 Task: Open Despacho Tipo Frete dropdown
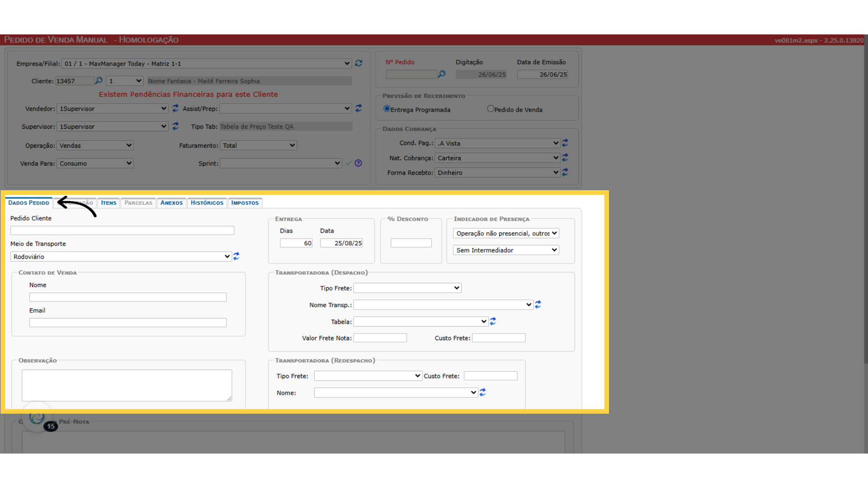(x=407, y=288)
